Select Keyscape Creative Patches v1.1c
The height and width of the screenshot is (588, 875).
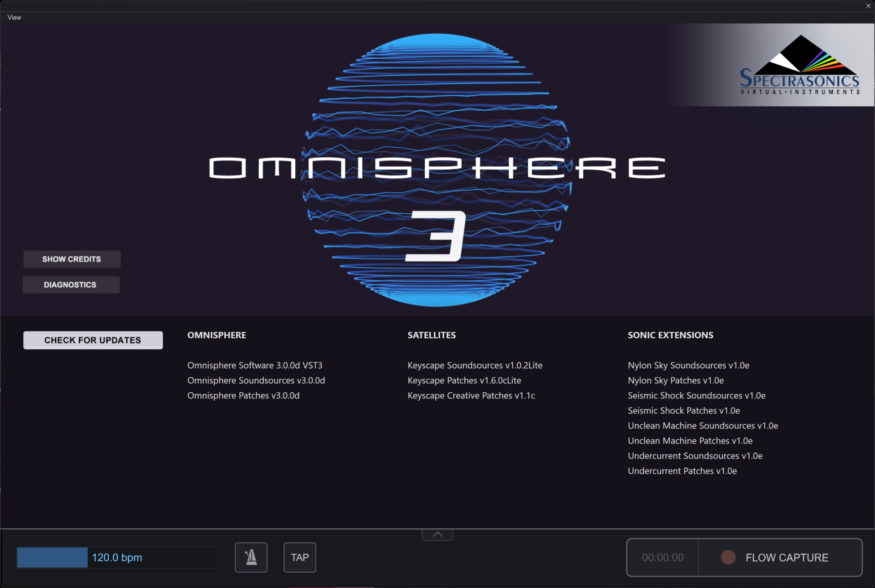tap(471, 395)
